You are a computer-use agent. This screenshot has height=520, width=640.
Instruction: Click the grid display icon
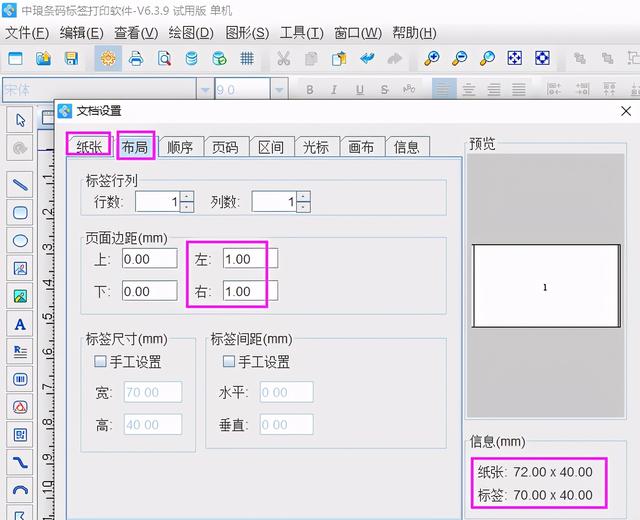point(247,58)
